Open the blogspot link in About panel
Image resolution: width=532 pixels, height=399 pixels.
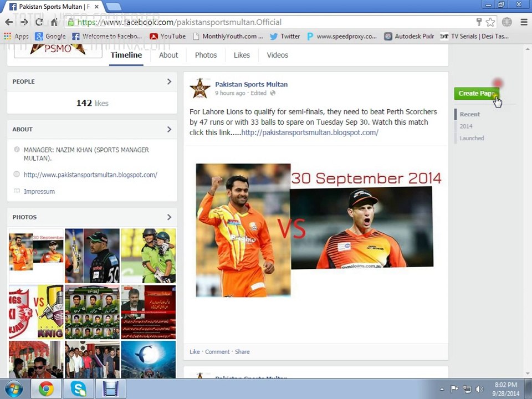(x=90, y=175)
